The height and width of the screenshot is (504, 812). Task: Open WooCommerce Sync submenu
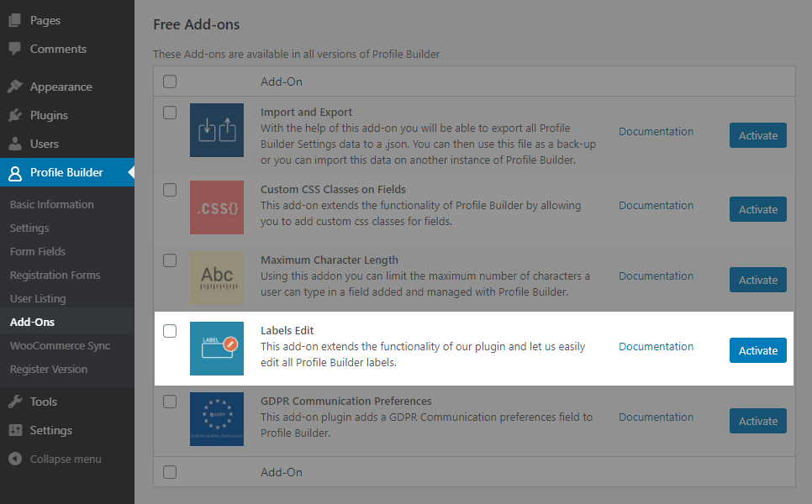[60, 345]
